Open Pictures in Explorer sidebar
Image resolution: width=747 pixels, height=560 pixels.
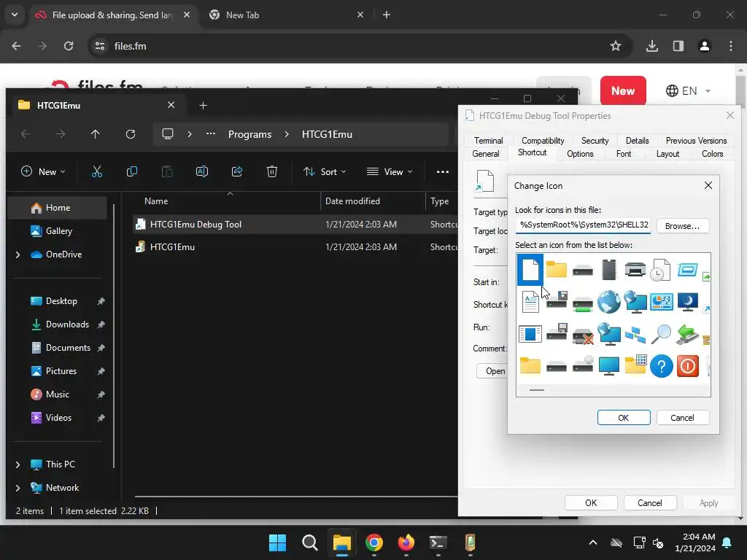point(63,371)
